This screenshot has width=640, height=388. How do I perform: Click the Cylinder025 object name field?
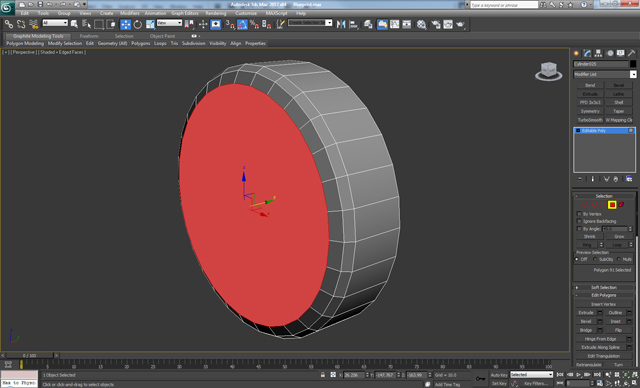601,64
